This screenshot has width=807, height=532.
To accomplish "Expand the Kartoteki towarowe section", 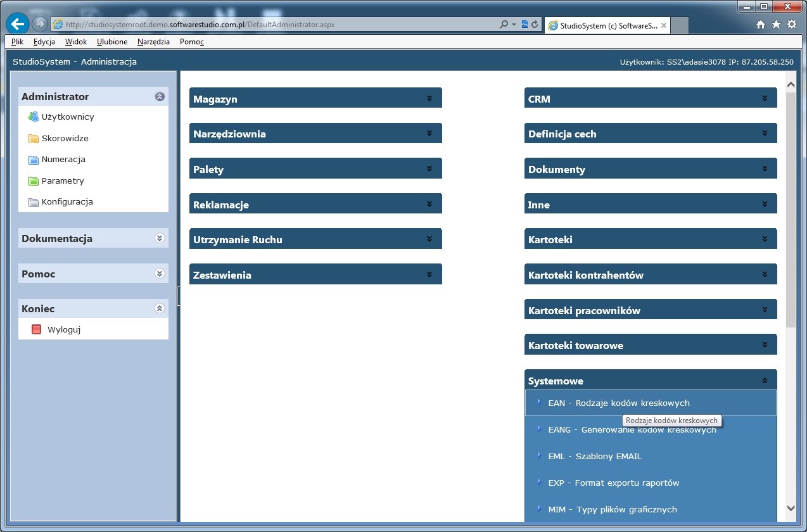I will tap(765, 345).
